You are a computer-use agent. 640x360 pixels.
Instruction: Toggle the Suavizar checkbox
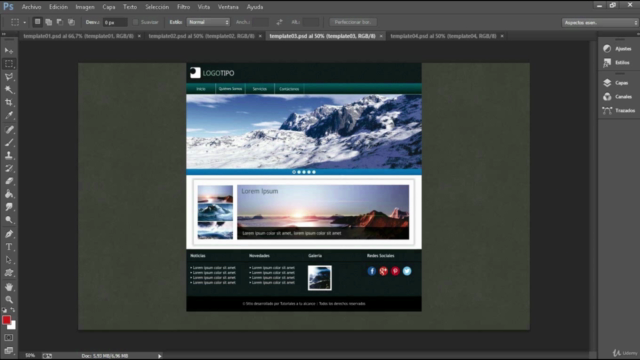(x=136, y=22)
